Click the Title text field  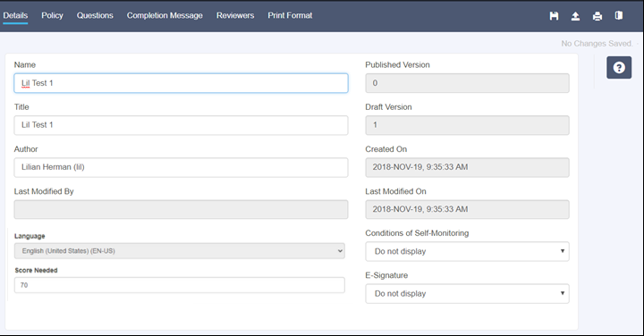click(x=181, y=125)
